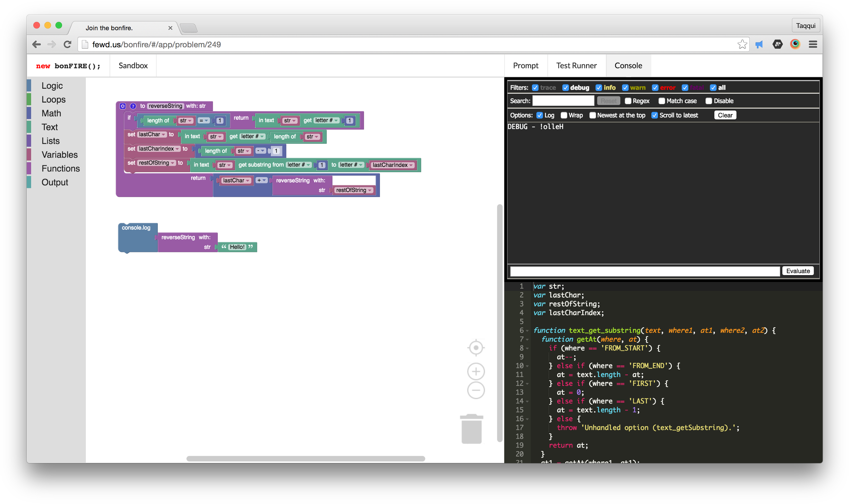Open the Functions category in toolbox
The height and width of the screenshot is (504, 849).
click(60, 169)
